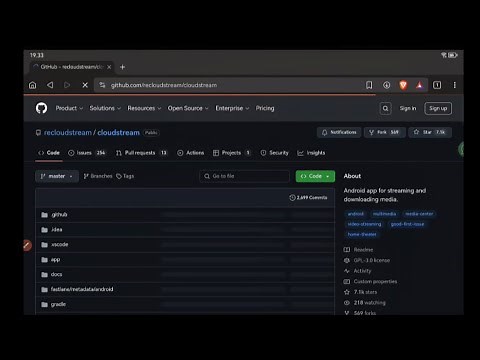Go back with the browser back arrow
The height and width of the screenshot is (360, 480).
[50, 85]
